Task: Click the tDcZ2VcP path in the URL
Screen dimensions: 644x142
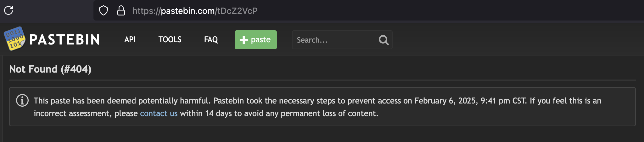Action: coord(238,11)
